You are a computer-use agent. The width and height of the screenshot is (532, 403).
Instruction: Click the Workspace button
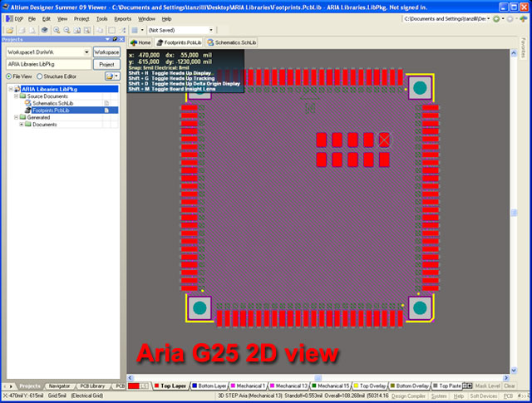[106, 52]
